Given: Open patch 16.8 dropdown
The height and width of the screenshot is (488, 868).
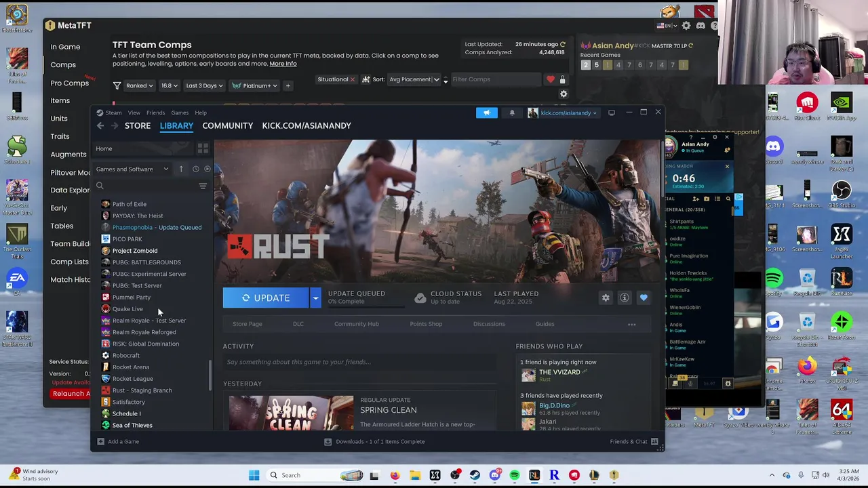Looking at the screenshot, I should pyautogui.click(x=170, y=85).
